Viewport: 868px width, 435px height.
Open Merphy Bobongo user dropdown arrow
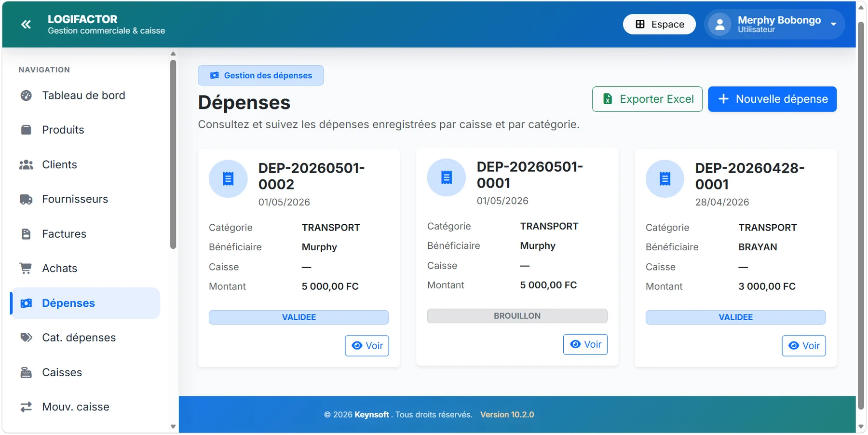tap(833, 25)
